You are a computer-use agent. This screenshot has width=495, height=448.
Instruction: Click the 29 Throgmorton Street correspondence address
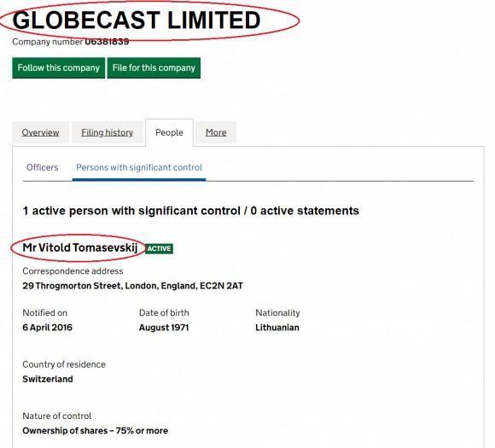click(x=132, y=286)
